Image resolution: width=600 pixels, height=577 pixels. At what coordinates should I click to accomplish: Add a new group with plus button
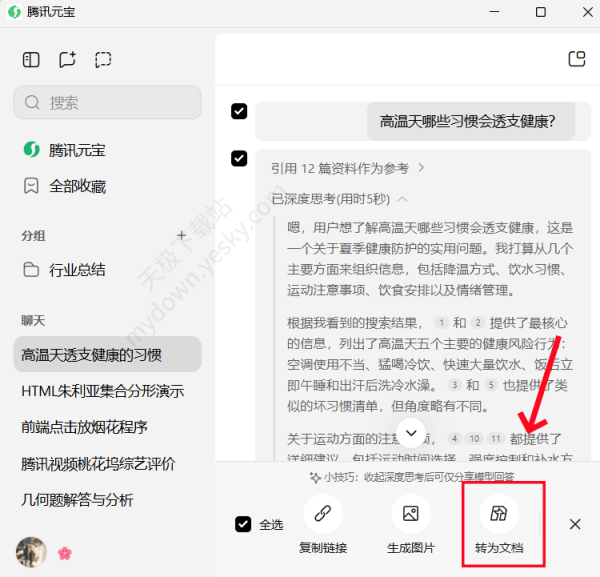(x=182, y=236)
